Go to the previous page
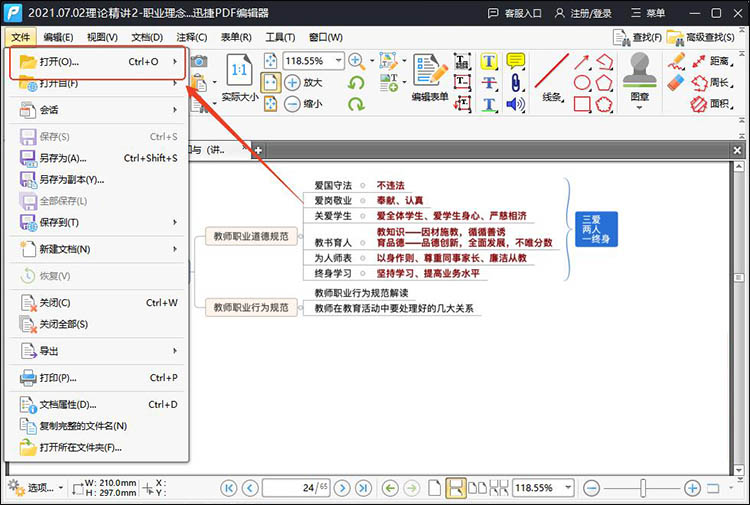Viewport: 750px width, 505px height. [x=250, y=488]
